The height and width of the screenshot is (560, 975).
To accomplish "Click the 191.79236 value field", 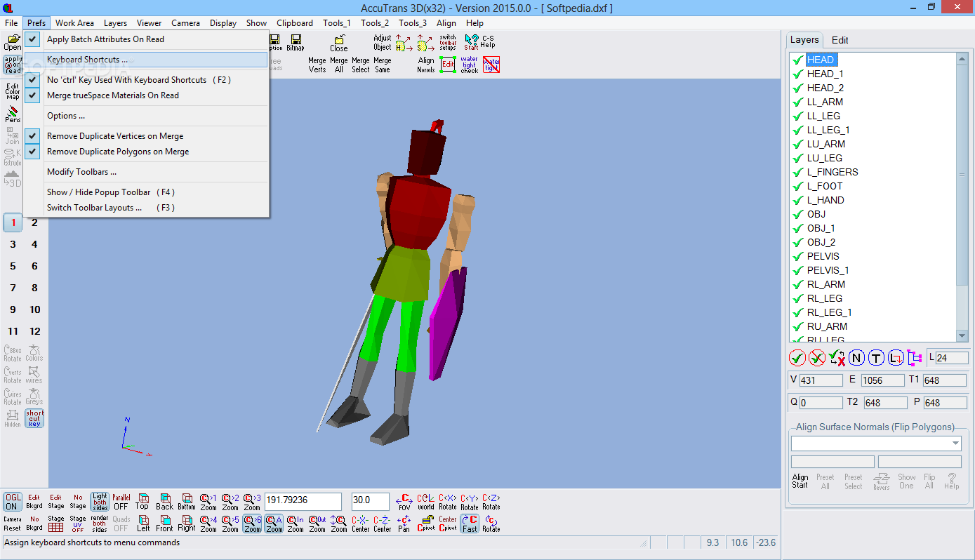I will [x=303, y=502].
